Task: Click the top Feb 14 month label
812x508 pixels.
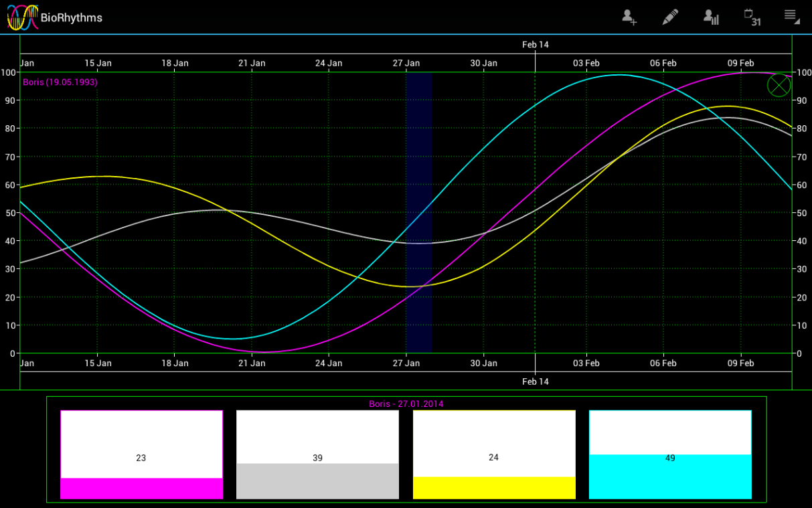Action: pos(536,45)
